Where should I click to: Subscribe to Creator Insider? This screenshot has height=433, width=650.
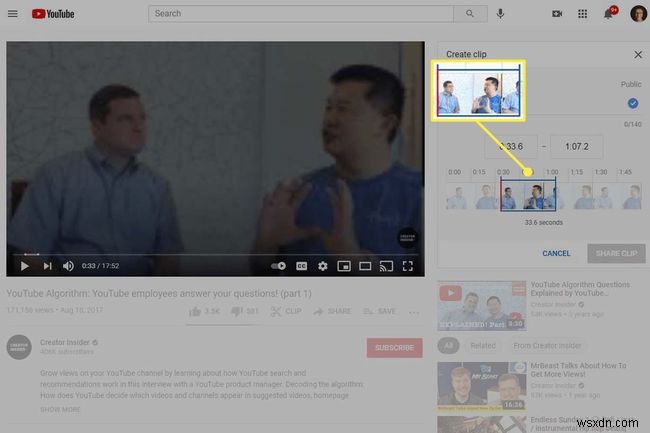pos(394,348)
